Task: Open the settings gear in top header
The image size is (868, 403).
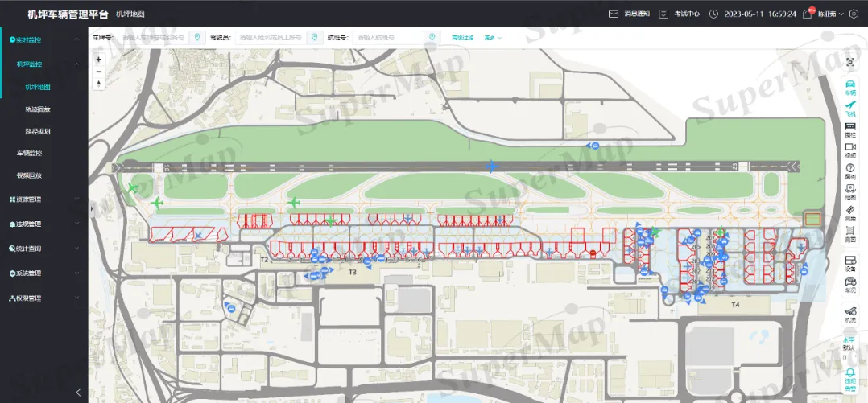Action: pyautogui.click(x=854, y=14)
